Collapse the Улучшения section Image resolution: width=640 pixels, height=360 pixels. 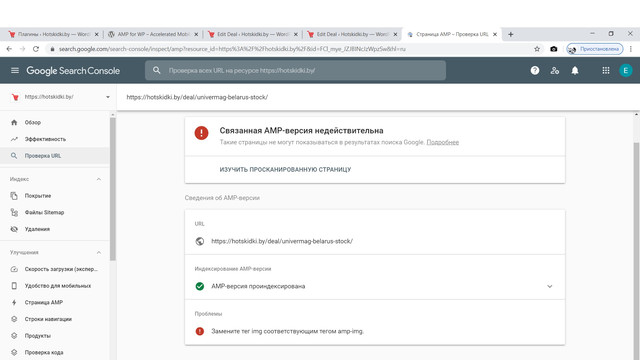click(x=98, y=253)
